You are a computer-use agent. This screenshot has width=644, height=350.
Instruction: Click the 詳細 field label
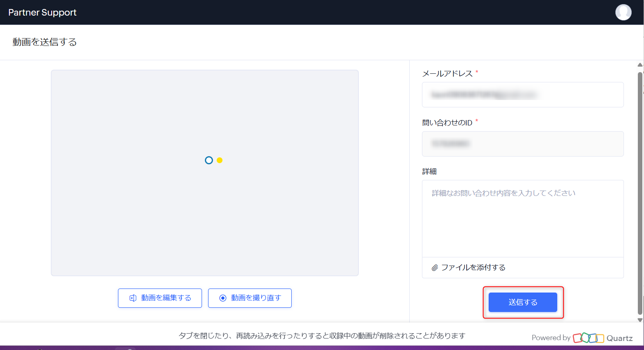(x=429, y=172)
